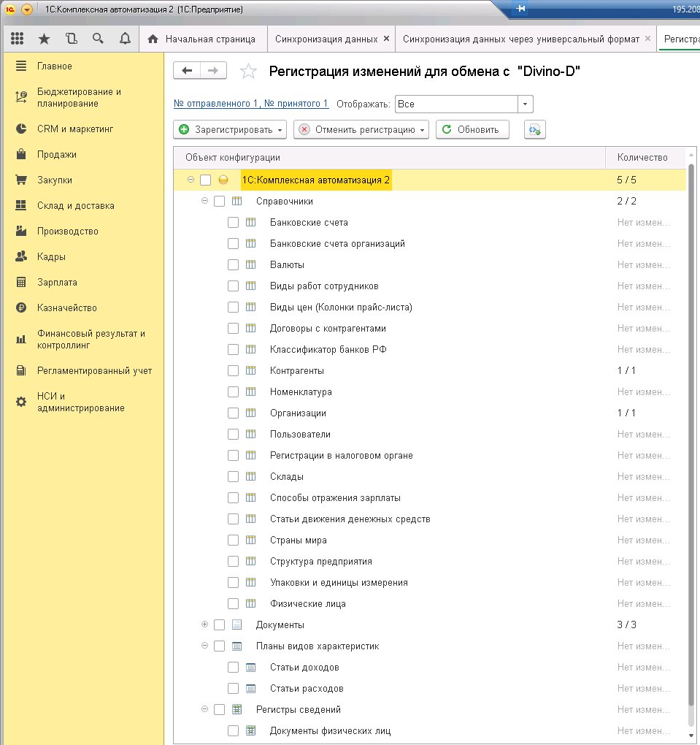
Task: Select the Статьи расходов row
Action: (430, 689)
